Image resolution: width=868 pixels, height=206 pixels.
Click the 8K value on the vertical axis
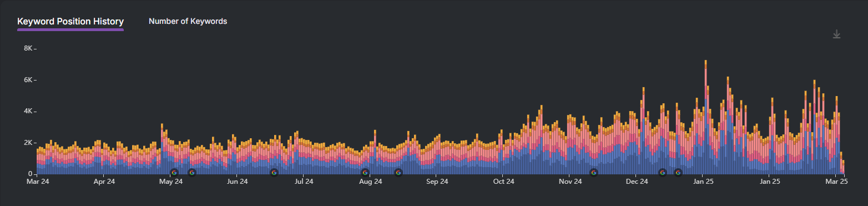coord(28,48)
